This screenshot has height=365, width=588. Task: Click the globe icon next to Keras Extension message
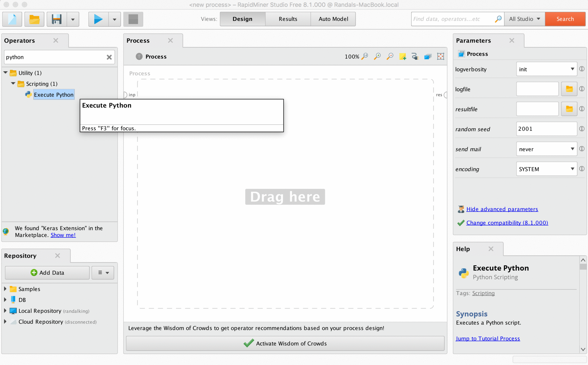(6, 231)
